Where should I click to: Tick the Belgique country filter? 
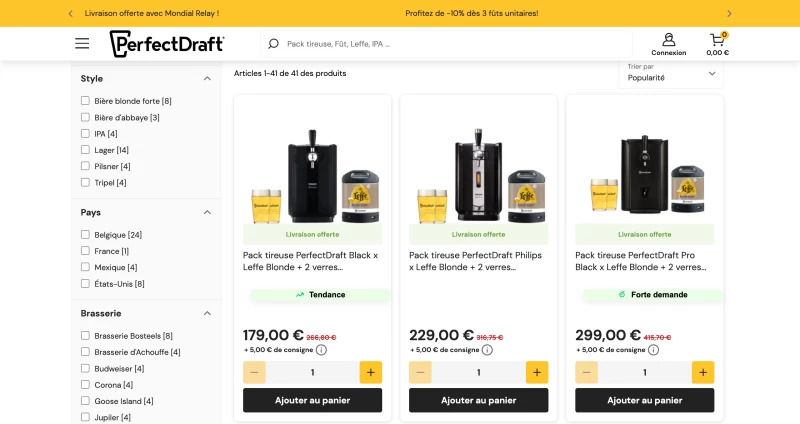[x=85, y=234]
